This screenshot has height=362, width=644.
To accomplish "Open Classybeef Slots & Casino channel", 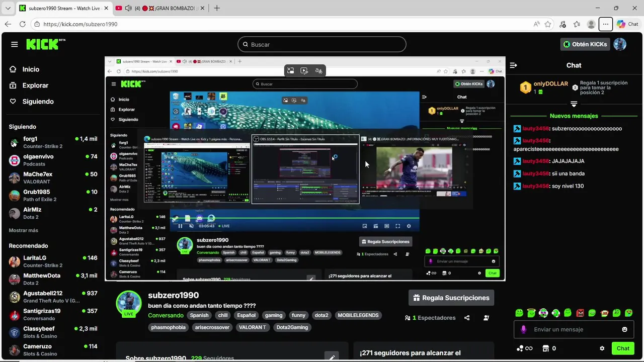I will (x=53, y=332).
